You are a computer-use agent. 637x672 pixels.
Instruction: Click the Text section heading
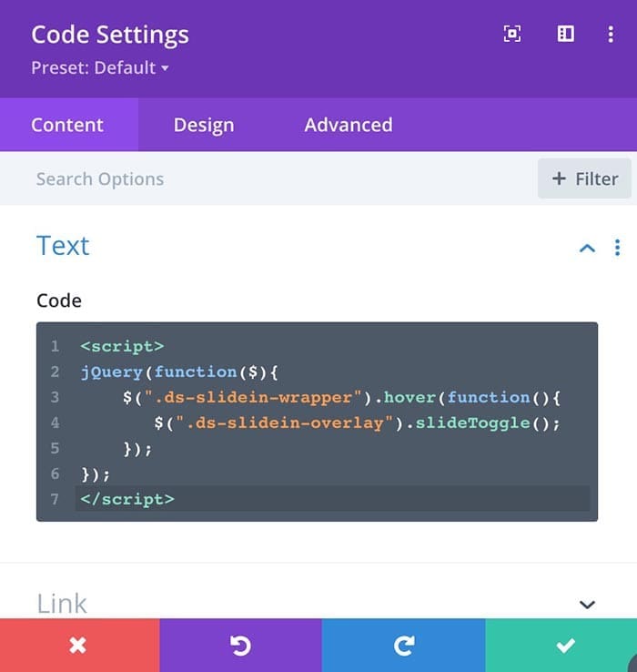(x=63, y=246)
